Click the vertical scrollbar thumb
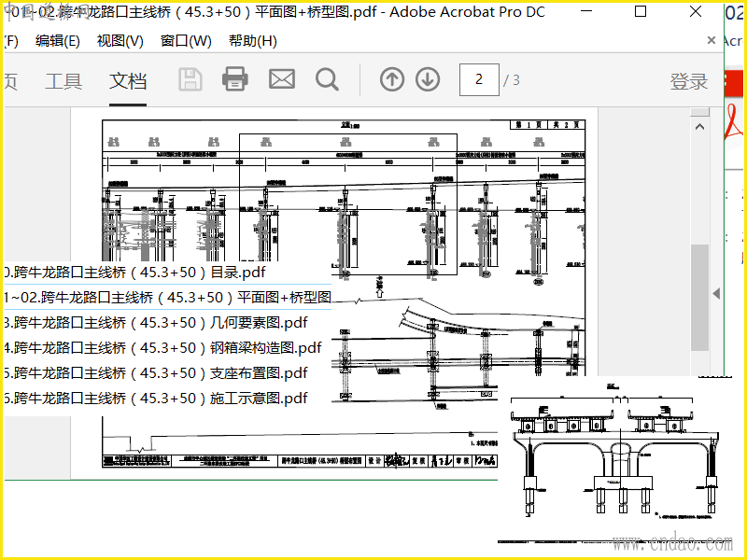The height and width of the screenshot is (560, 747). pos(699,298)
